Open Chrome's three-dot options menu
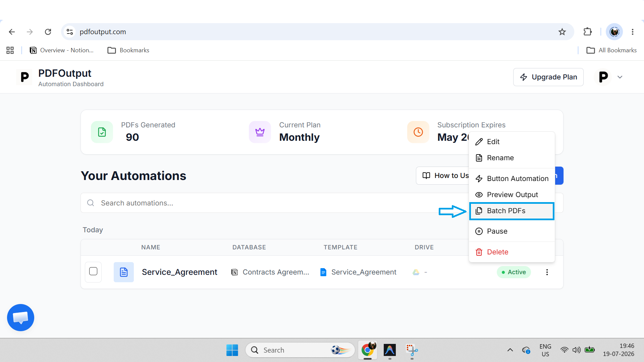 tap(633, 32)
